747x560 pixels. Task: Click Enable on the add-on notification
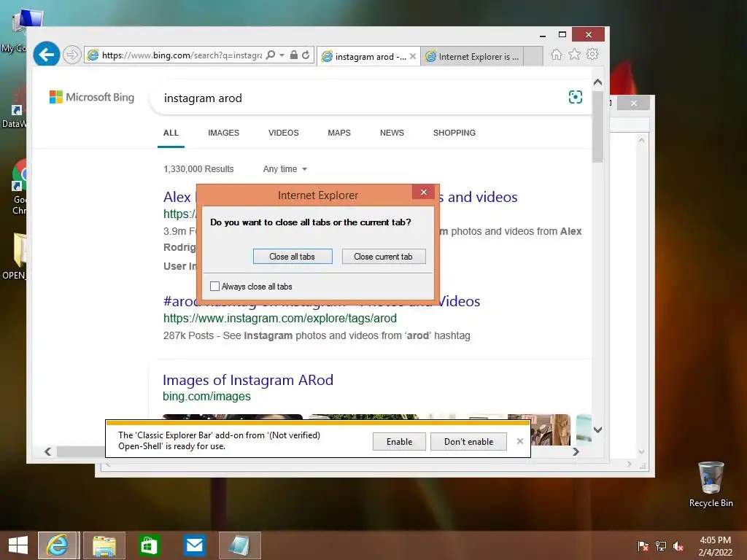pos(399,441)
